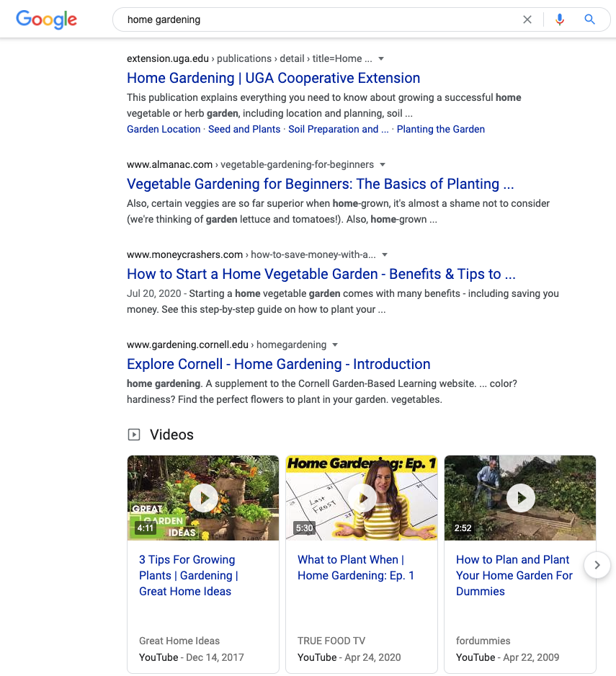Open 'Explore Cornell - Home Gardening - Introduction' result
This screenshot has width=616, height=676.
(279, 364)
